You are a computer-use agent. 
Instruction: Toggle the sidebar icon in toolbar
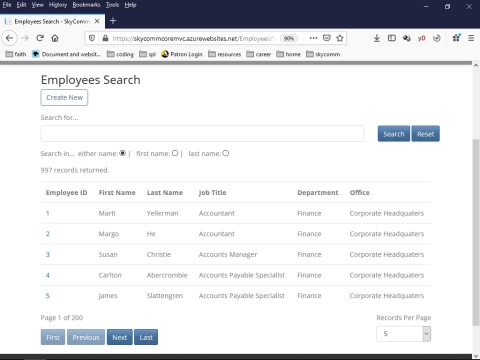coord(392,38)
